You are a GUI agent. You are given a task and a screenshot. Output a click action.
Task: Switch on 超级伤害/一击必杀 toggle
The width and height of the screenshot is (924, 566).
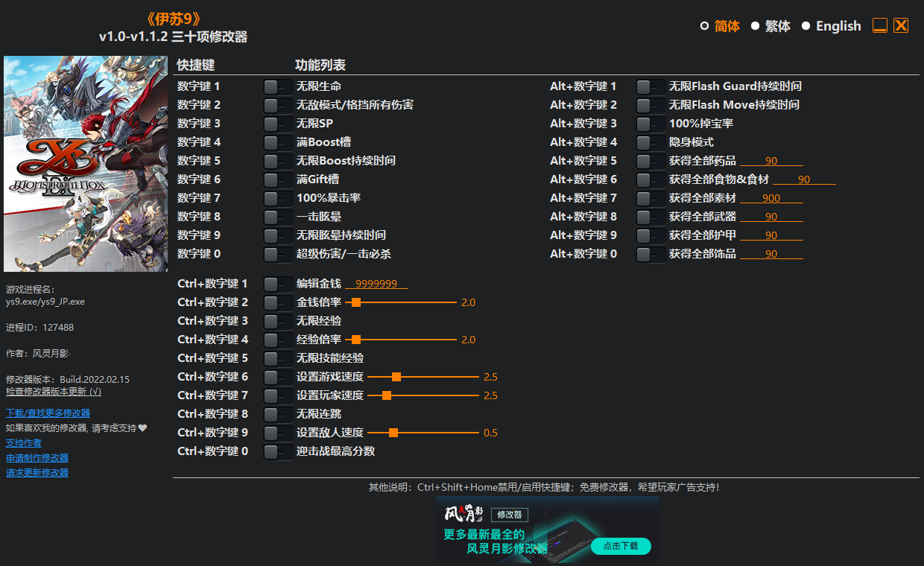[x=277, y=255]
